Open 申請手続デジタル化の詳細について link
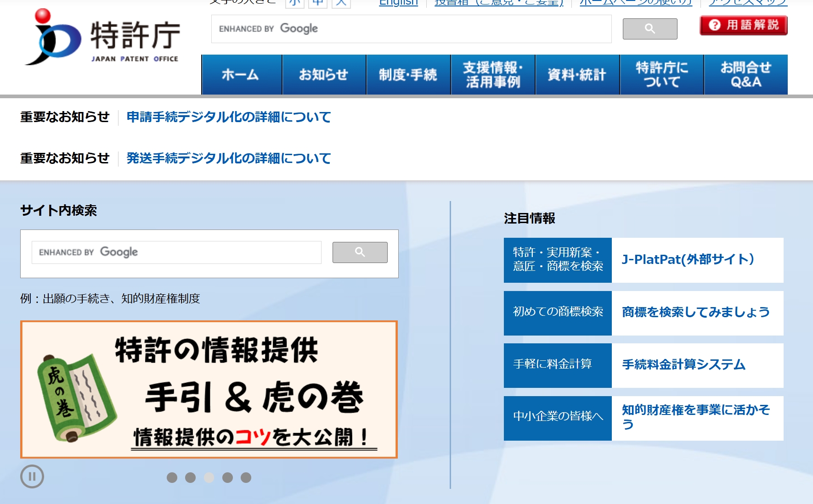The height and width of the screenshot is (504, 813). click(x=228, y=118)
